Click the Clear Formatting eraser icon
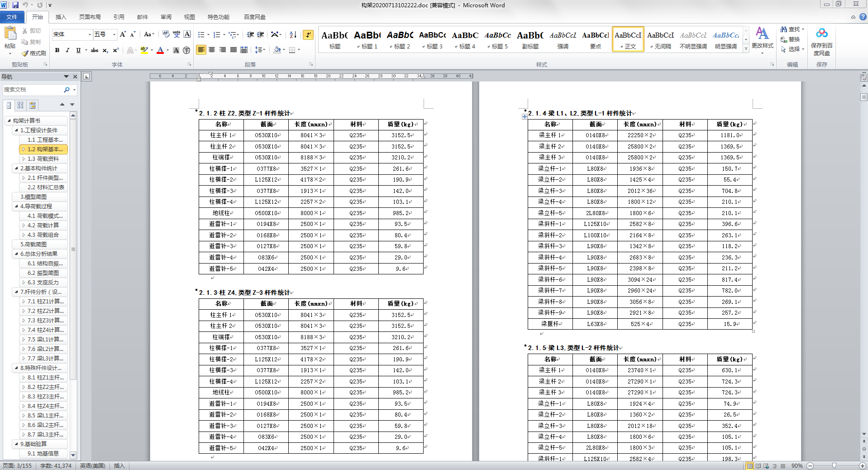 [166, 34]
